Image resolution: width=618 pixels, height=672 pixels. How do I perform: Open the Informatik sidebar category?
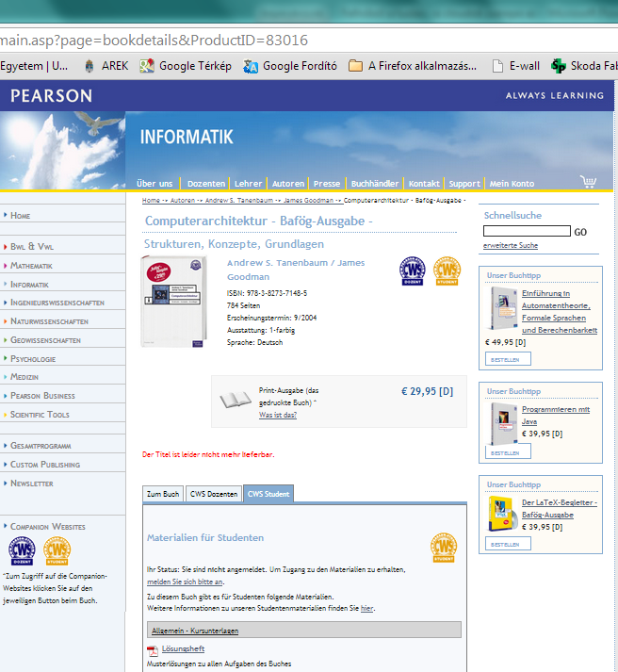(x=29, y=285)
